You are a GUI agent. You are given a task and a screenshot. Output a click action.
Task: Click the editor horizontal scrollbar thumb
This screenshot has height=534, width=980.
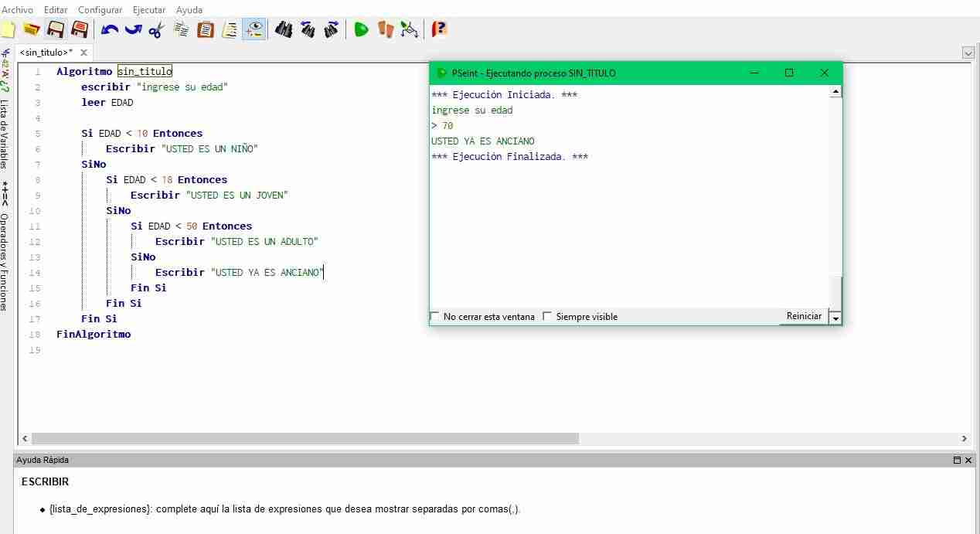305,438
